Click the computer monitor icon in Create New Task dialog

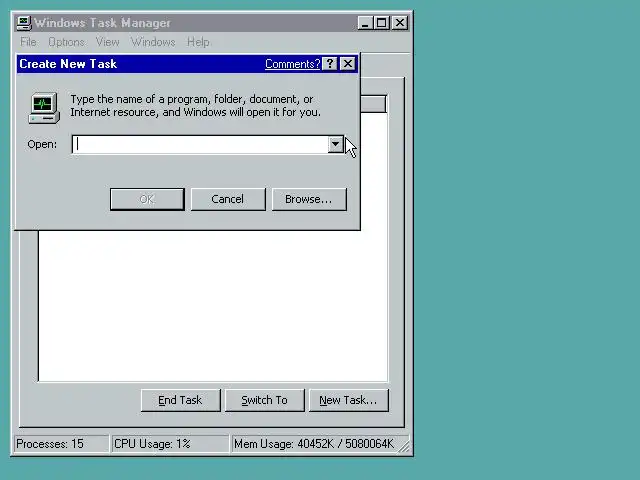click(44, 108)
